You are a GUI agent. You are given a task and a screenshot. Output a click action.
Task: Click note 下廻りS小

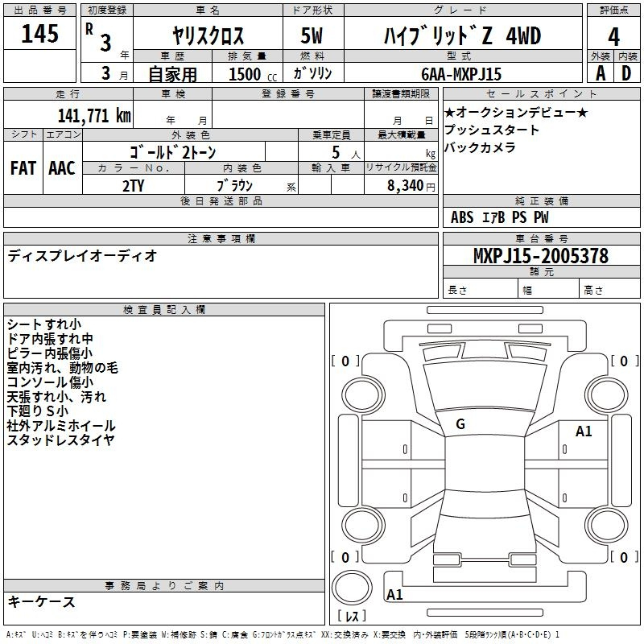click(x=37, y=411)
